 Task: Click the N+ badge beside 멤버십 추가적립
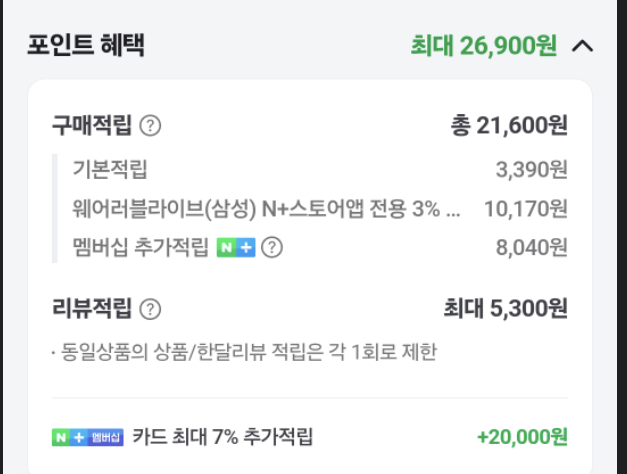tap(236, 247)
